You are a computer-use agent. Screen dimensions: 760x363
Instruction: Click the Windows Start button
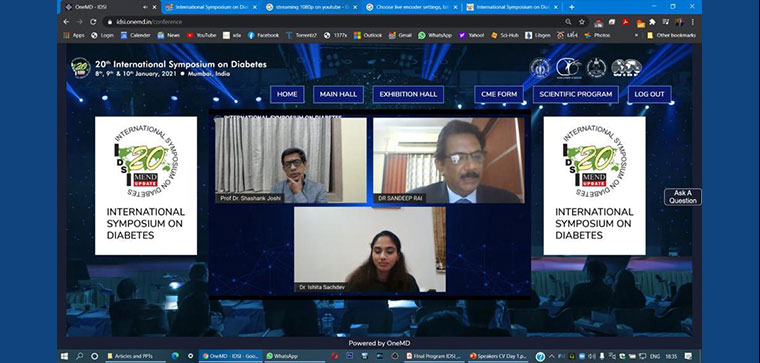(x=64, y=356)
